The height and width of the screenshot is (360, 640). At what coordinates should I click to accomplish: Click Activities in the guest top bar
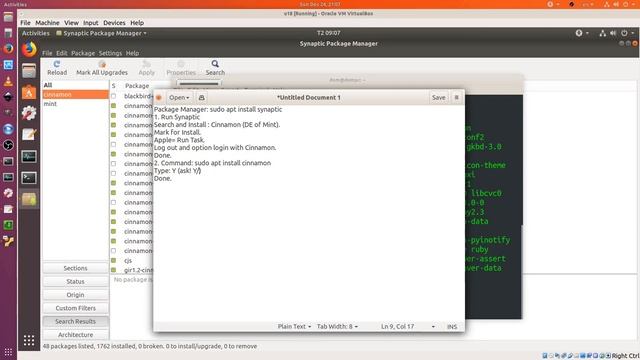pyautogui.click(x=36, y=33)
